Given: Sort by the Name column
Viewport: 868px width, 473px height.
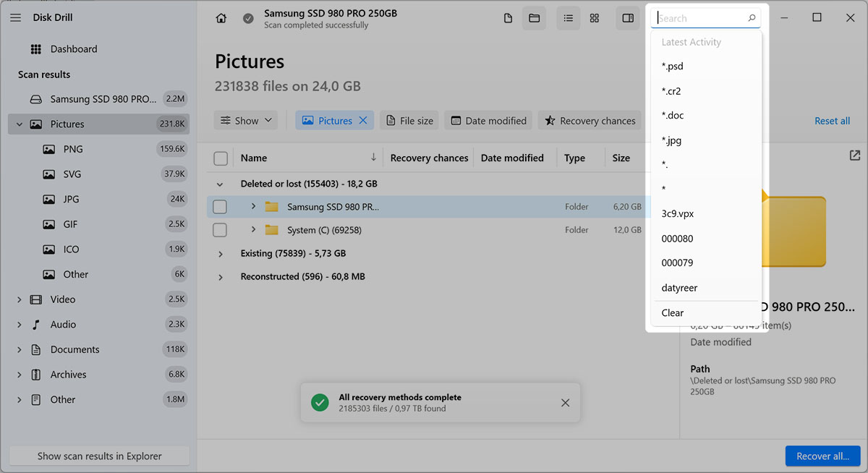Looking at the screenshot, I should click(x=254, y=158).
